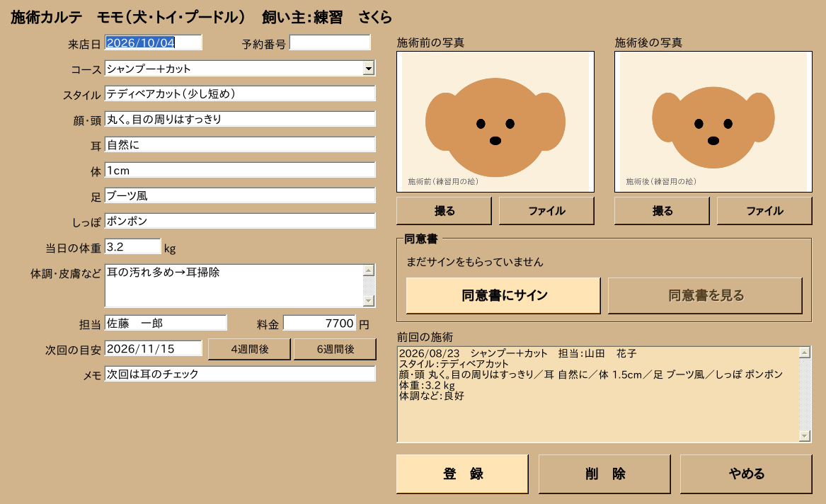Focus the 予約番号 input field
Viewport: 826px width, 504px height.
(x=331, y=42)
